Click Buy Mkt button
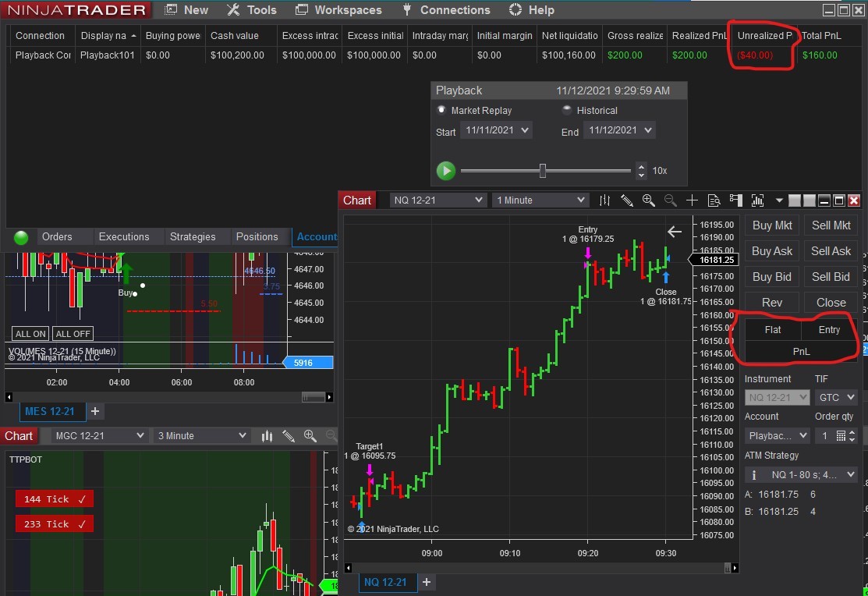Viewport: 868px width, 596px height. (x=771, y=225)
